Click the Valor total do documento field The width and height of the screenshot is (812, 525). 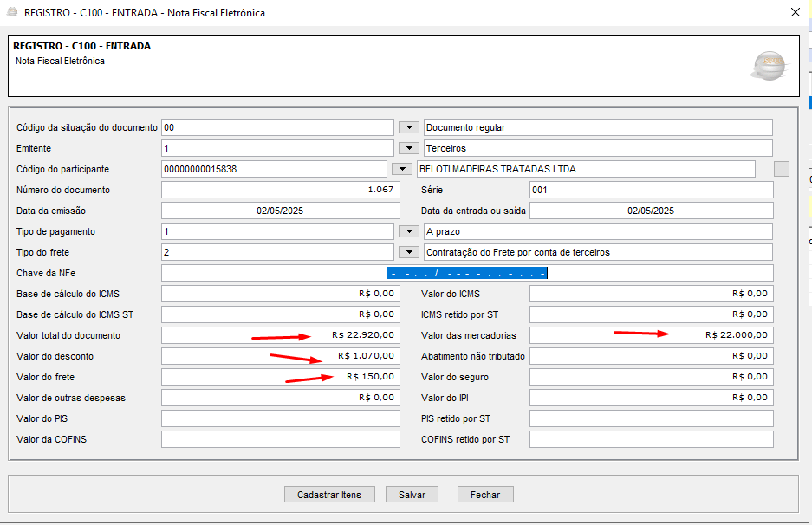[x=281, y=335]
